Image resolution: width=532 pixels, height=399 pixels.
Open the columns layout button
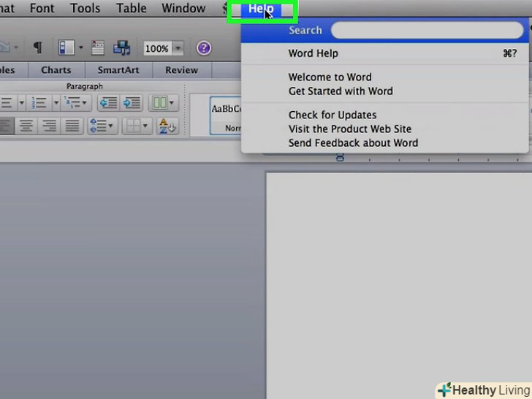click(x=164, y=102)
